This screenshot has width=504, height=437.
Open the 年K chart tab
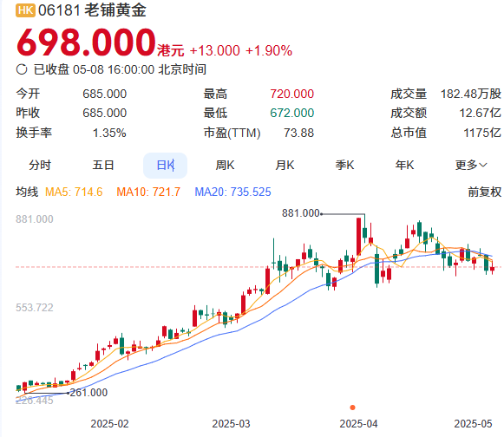tap(404, 165)
